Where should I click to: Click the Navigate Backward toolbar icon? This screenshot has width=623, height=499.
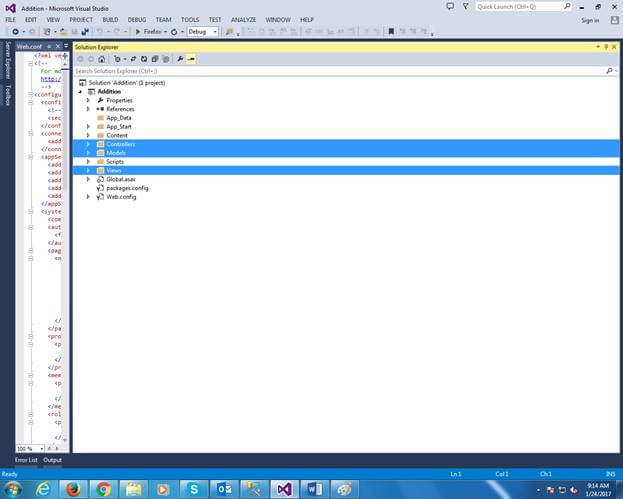pos(15,31)
